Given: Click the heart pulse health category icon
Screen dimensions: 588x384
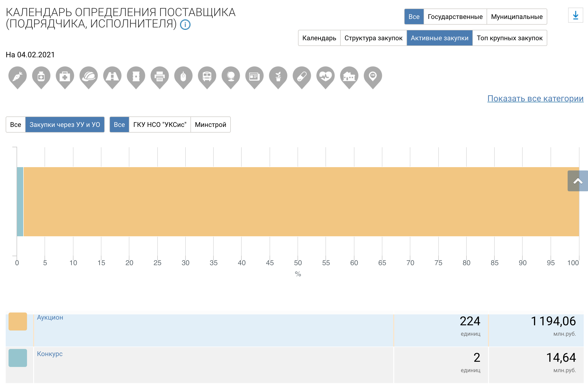Looking at the screenshot, I should coord(325,76).
